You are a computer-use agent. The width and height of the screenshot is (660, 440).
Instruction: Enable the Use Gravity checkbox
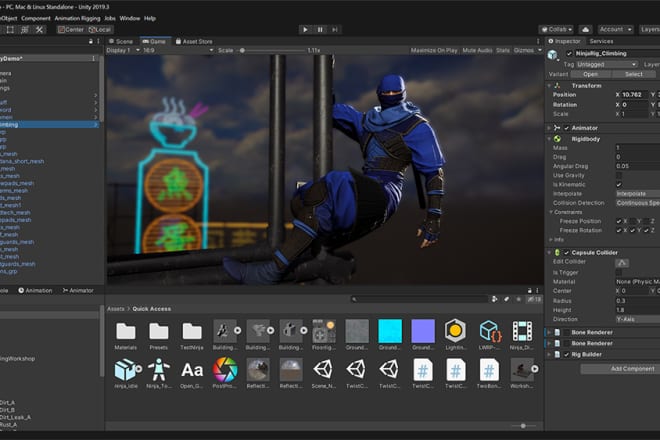tap(619, 175)
